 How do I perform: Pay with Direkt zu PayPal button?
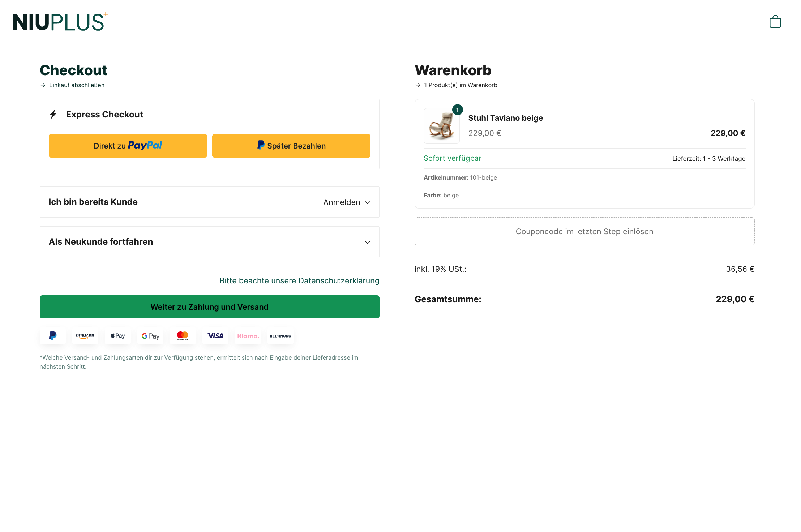(128, 146)
